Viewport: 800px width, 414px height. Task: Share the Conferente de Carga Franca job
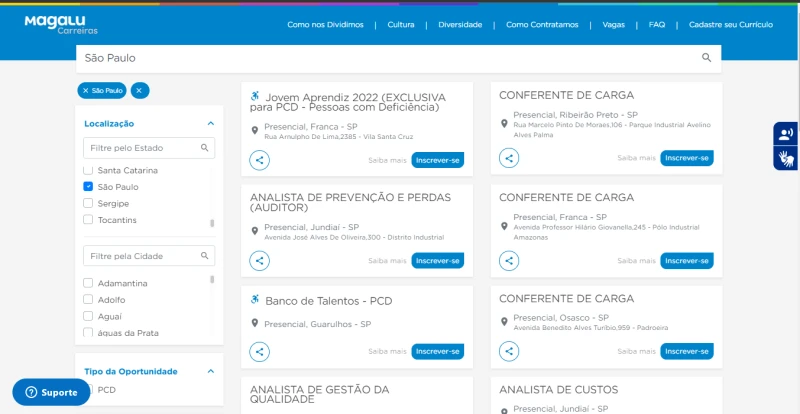[x=509, y=261]
